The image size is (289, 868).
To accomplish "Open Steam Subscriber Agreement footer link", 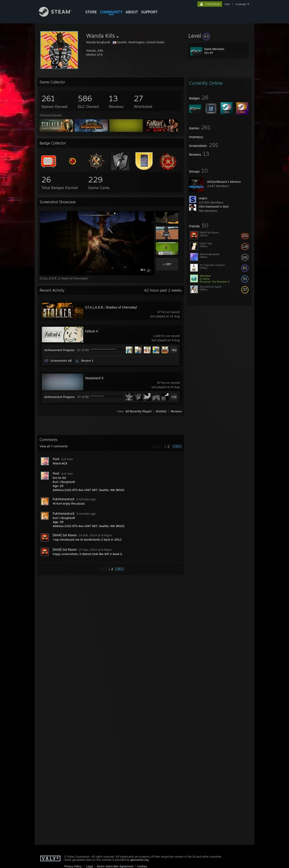I will tap(115, 866).
